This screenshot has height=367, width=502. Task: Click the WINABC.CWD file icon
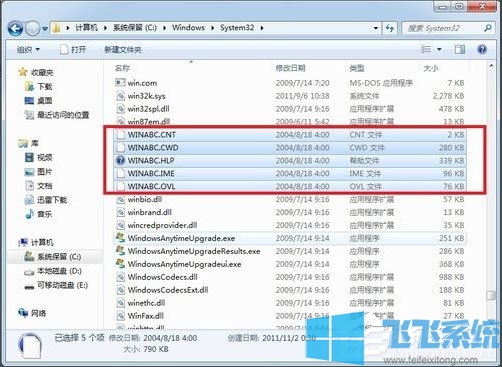click(120, 148)
